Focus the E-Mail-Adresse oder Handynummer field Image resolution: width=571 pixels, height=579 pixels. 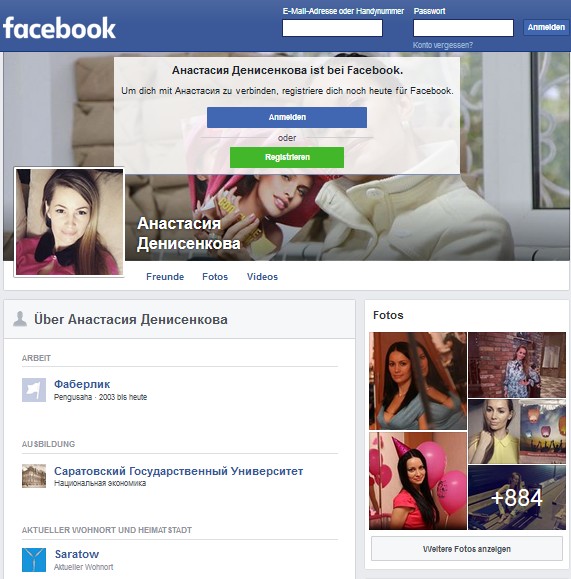click(332, 28)
